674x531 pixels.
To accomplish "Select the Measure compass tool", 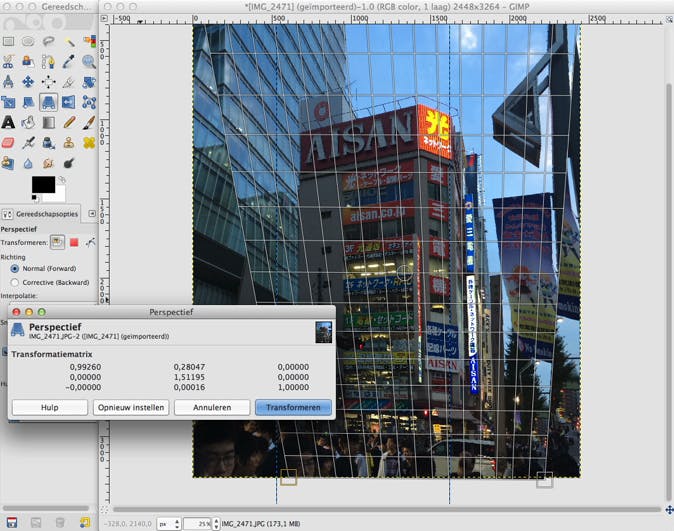I will click(x=8, y=82).
